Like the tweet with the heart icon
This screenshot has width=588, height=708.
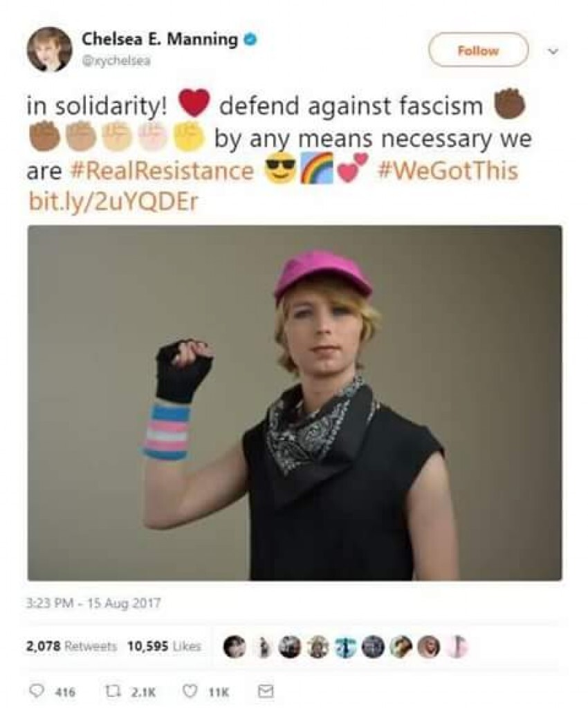pos(190,691)
